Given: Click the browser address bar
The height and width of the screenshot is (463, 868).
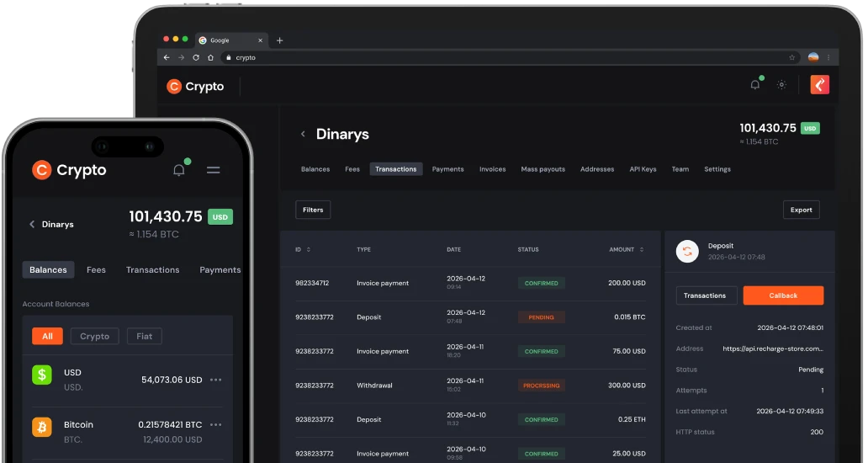Looking at the screenshot, I should tap(510, 57).
